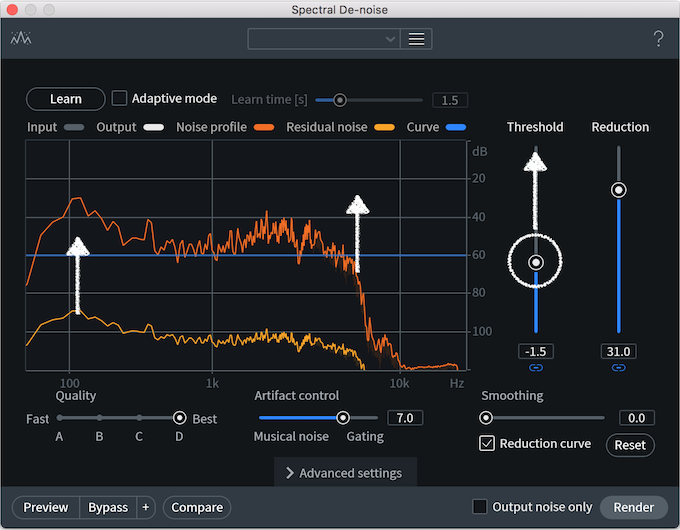Click the Artifact control slider handle
Viewport: 680px width, 530px height.
coord(343,418)
